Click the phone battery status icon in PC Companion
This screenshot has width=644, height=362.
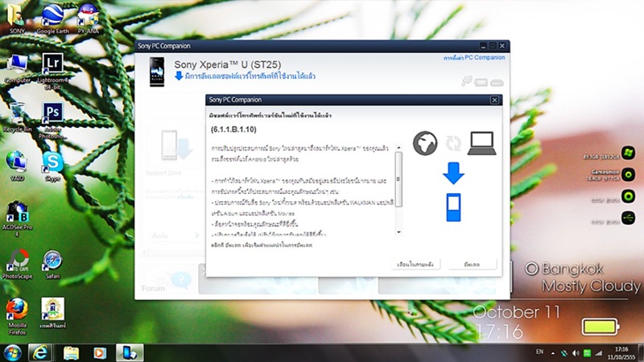click(481, 83)
